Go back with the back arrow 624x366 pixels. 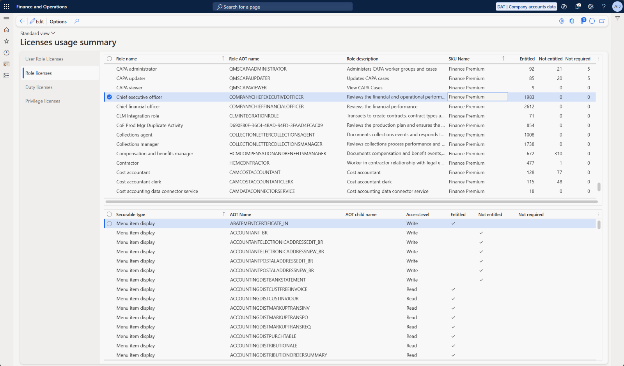[21, 21]
